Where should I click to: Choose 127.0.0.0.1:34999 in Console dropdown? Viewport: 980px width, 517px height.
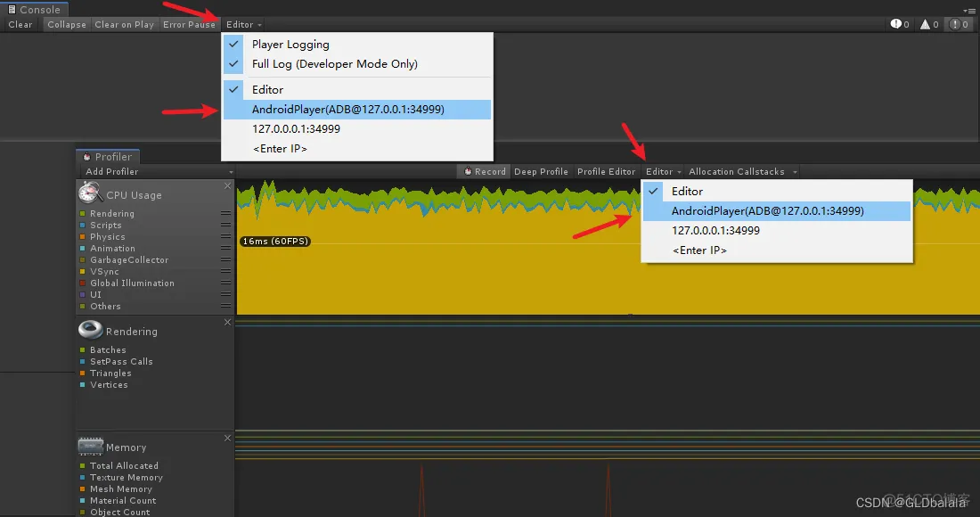pyautogui.click(x=357, y=128)
